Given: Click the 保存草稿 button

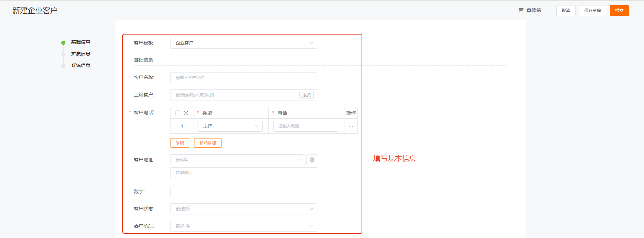Looking at the screenshot, I should 592,11.
